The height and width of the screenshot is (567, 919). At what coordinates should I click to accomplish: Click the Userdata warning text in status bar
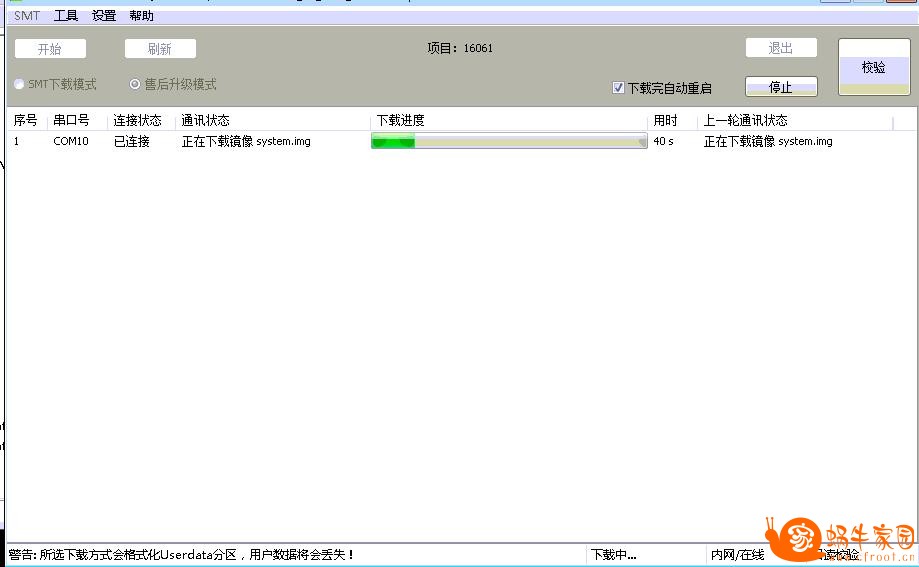tap(181, 555)
